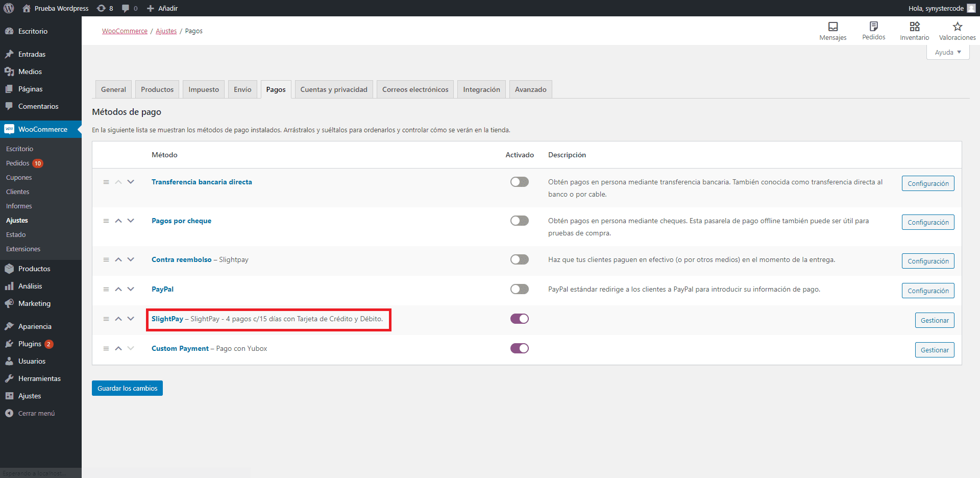Click drag handle of Transferencia bancaria row
Image resolution: width=980 pixels, height=478 pixels.
click(106, 182)
